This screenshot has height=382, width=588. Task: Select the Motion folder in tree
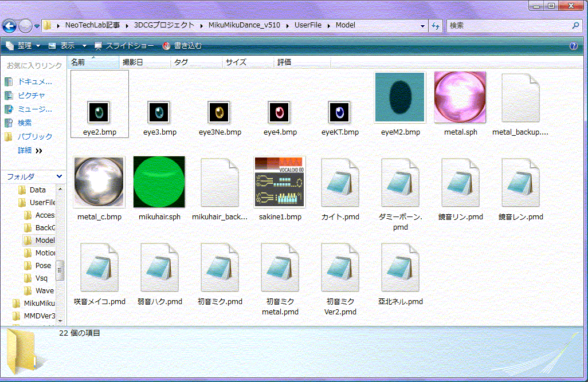coord(40,253)
